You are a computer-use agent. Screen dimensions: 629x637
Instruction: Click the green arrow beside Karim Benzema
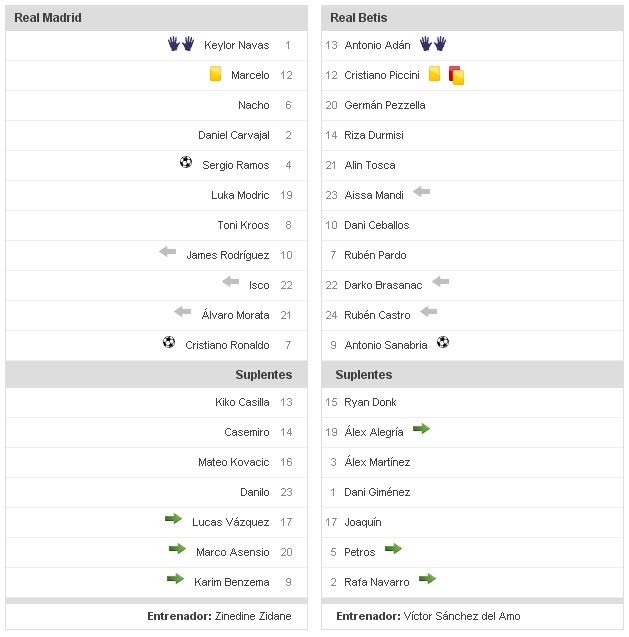pos(176,579)
